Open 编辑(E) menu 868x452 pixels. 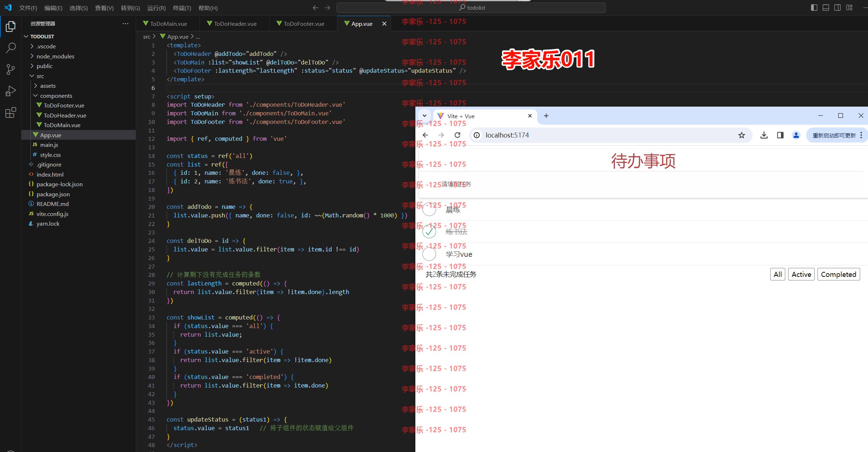point(53,8)
